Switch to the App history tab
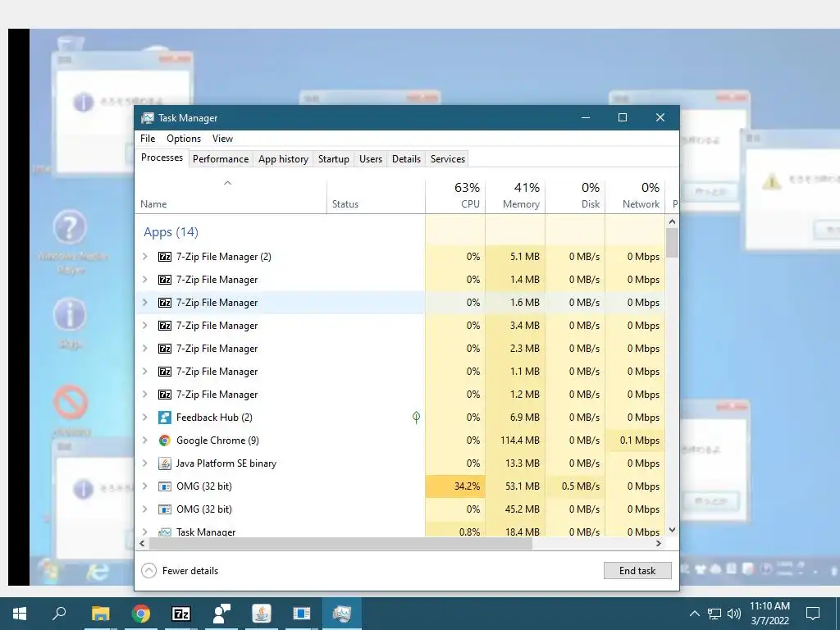Image resolution: width=840 pixels, height=630 pixels. click(283, 159)
